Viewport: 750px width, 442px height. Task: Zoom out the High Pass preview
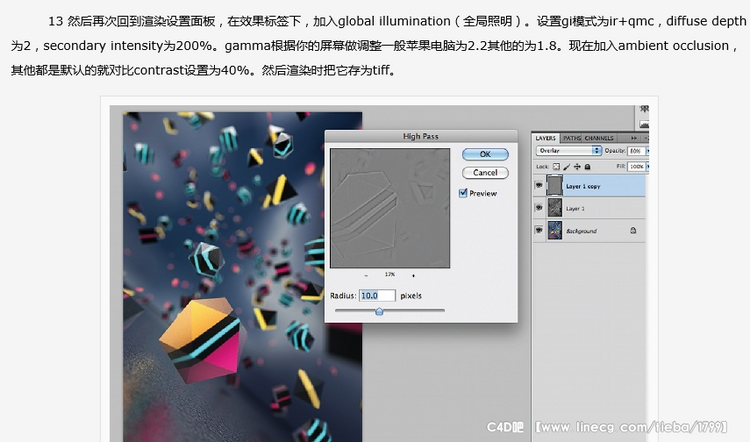[x=366, y=276]
